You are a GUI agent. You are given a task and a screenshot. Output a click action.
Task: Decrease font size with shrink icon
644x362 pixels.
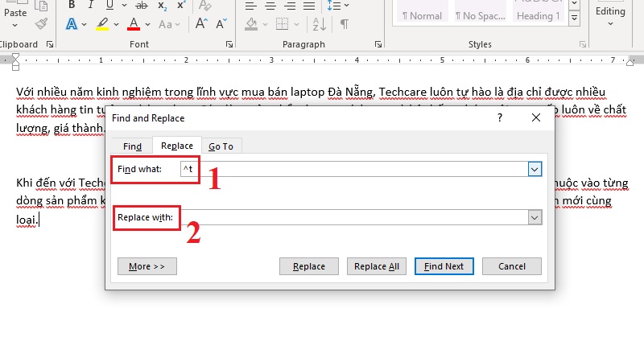[x=221, y=24]
